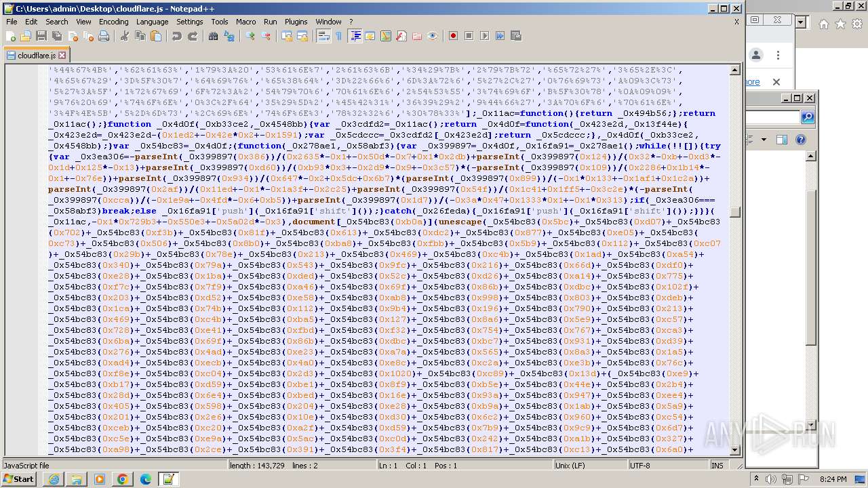868x488 pixels.
Task: Select the cloudflare.js document tab
Action: pyautogui.click(x=37, y=56)
